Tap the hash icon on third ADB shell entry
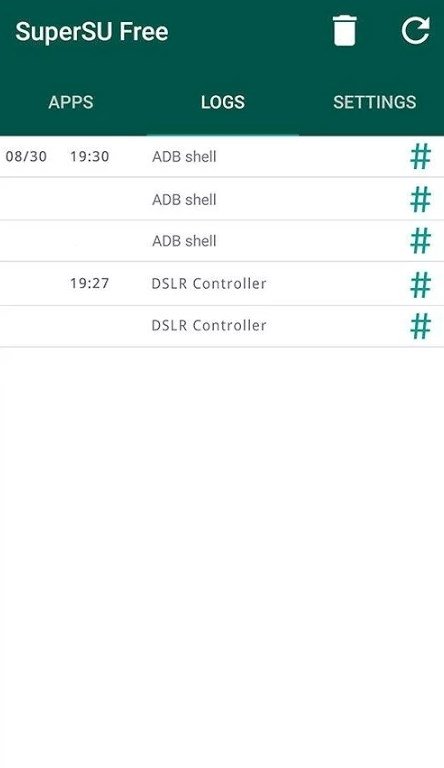 pos(420,240)
